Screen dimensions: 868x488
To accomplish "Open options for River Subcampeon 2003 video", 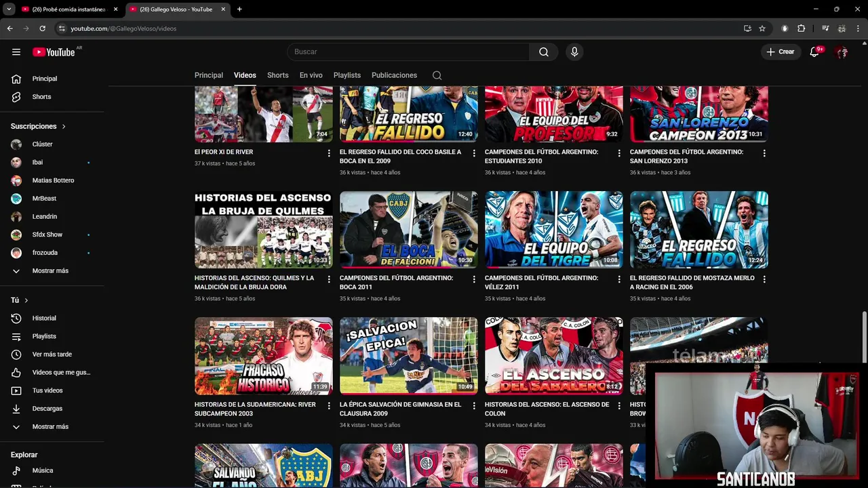I will (x=329, y=405).
